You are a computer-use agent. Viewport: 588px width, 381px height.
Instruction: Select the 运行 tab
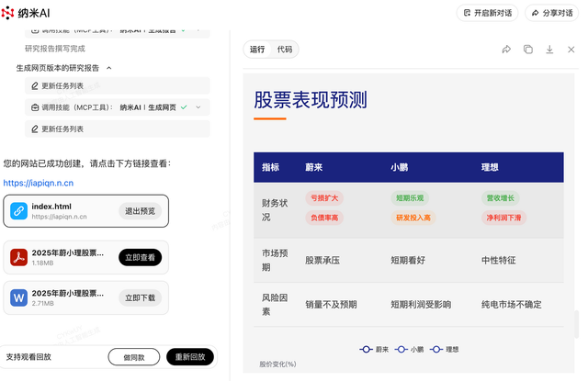(257, 50)
